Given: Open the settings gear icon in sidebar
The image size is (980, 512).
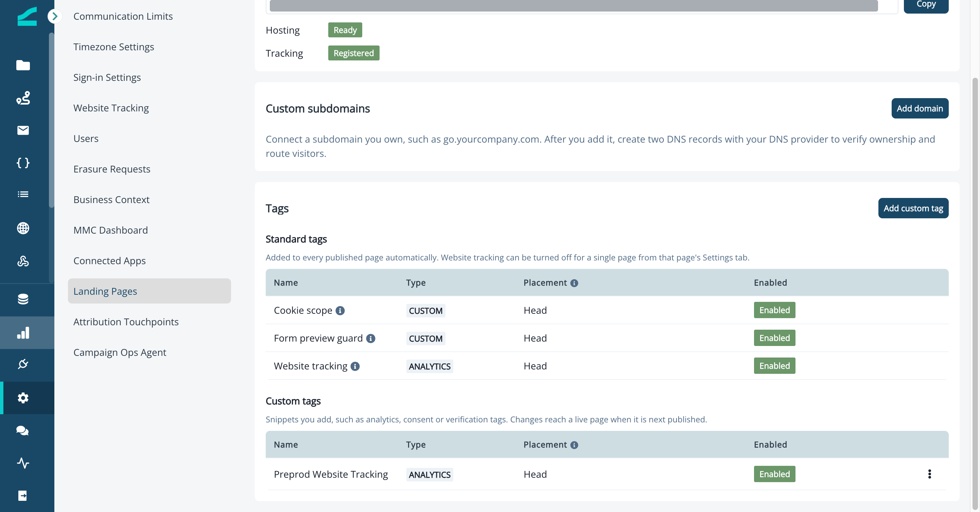Looking at the screenshot, I should [x=23, y=398].
